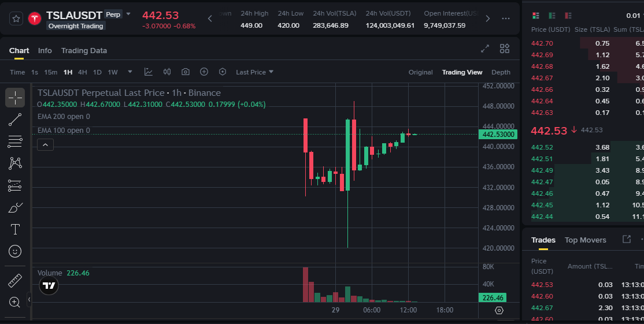Select bid price 442.52
644x324 pixels.
(x=542, y=147)
